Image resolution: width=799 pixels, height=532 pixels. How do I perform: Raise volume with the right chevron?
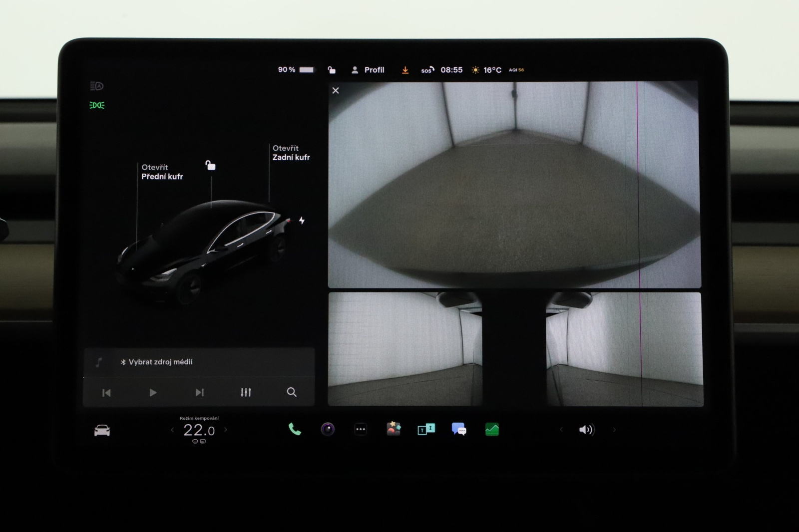tap(614, 430)
